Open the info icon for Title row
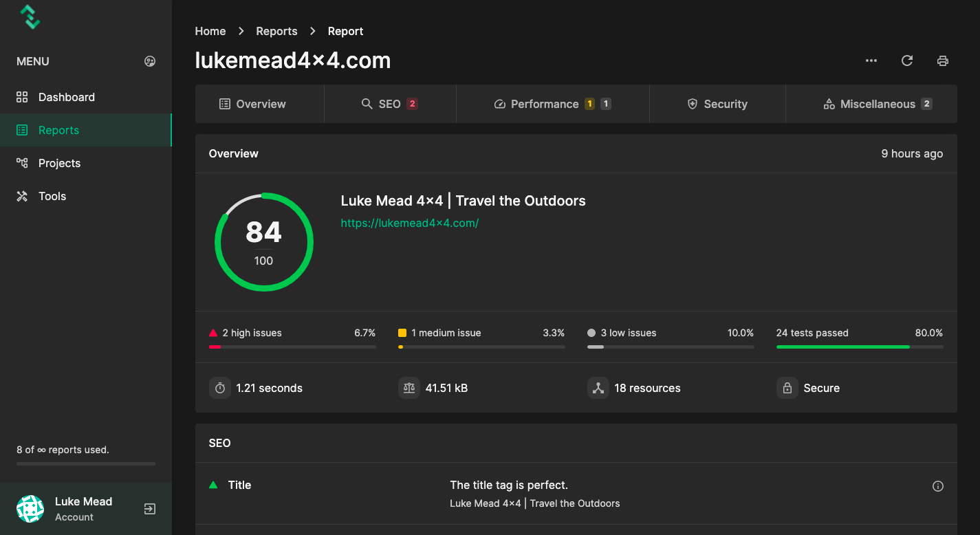The height and width of the screenshot is (535, 980). (938, 486)
